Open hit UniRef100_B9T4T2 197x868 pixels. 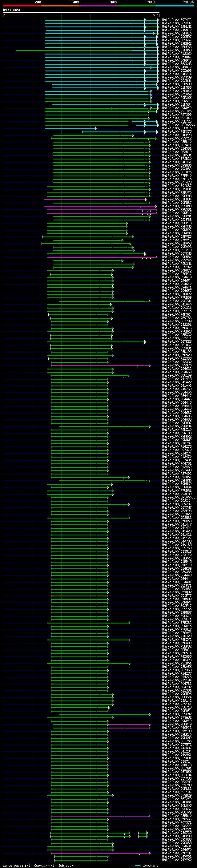pos(177,20)
